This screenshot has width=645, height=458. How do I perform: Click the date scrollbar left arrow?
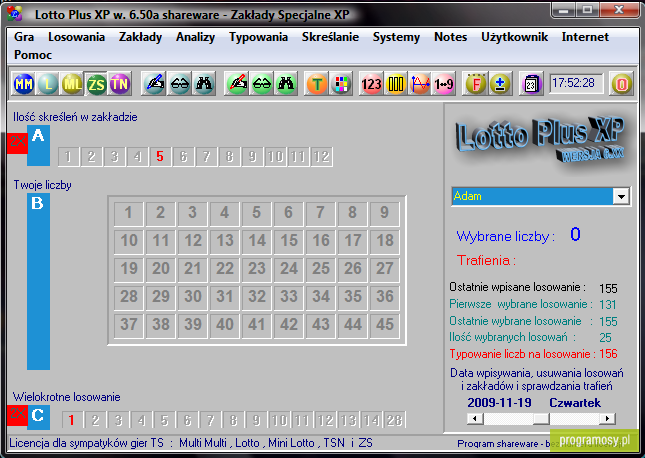tap(475, 419)
